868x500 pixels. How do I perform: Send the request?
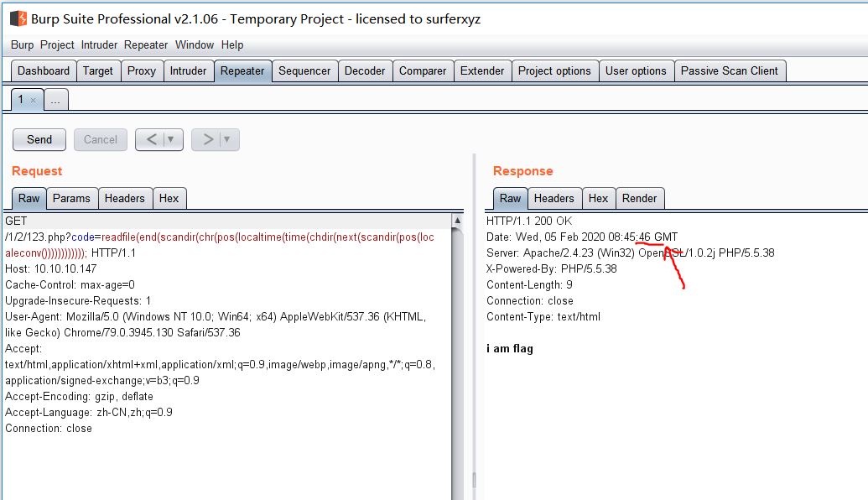tap(39, 139)
